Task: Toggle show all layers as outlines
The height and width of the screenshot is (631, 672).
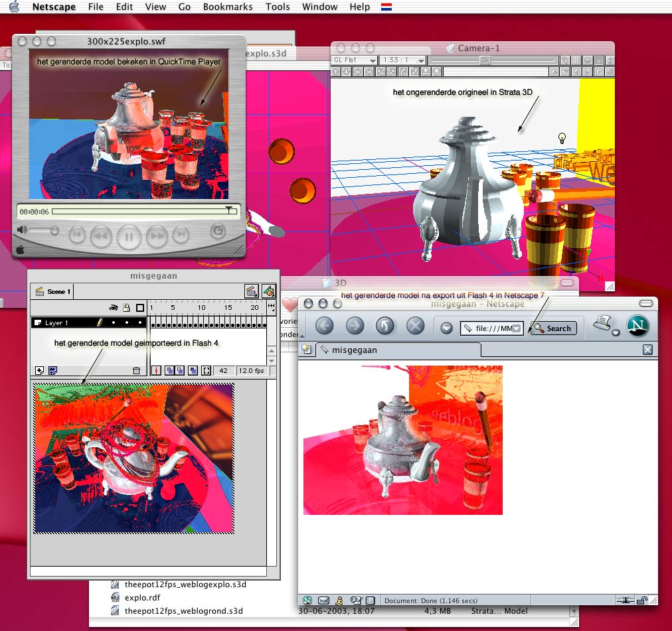Action: point(139,308)
